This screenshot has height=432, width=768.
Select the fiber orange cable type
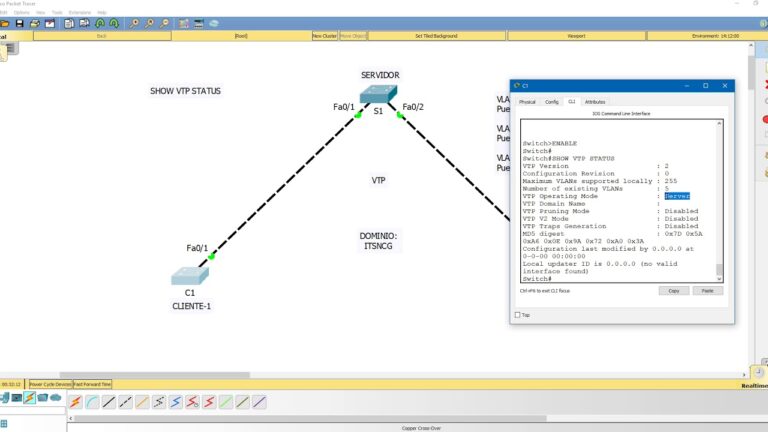coord(142,402)
